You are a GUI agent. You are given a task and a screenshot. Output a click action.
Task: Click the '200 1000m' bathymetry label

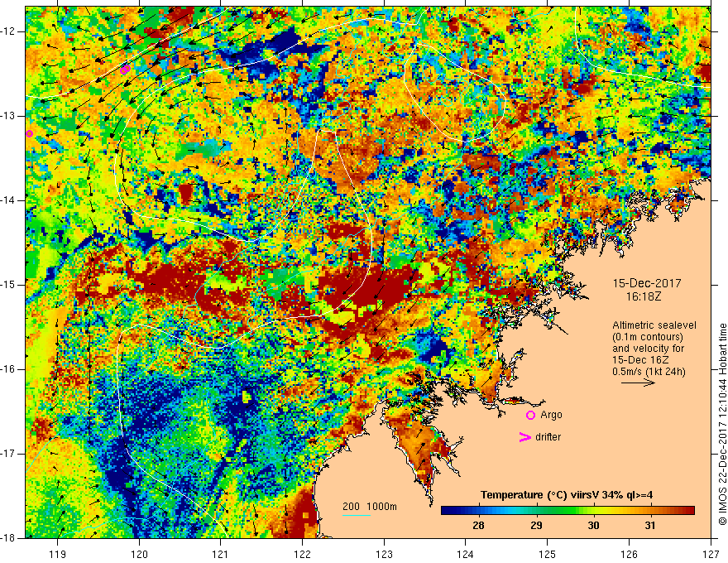pos(370,507)
